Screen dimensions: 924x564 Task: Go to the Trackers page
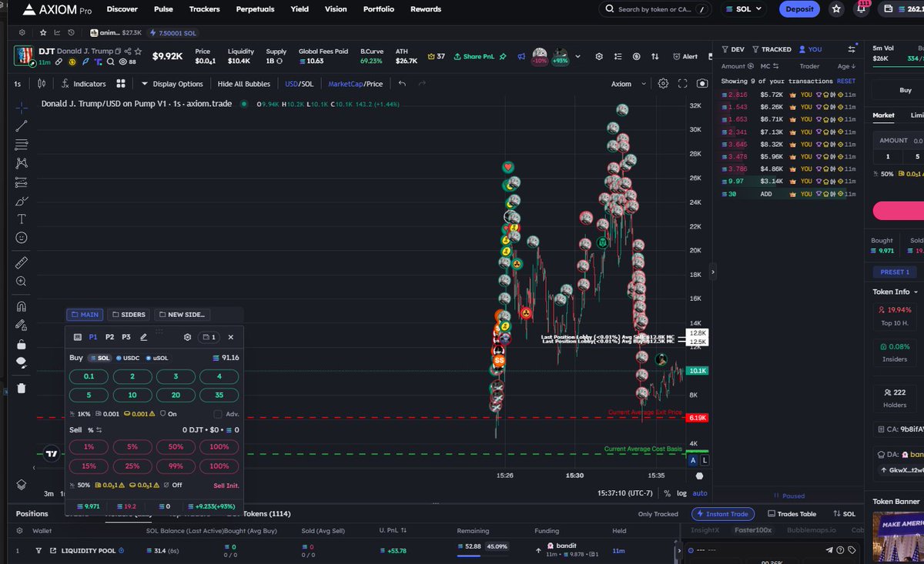pos(205,9)
